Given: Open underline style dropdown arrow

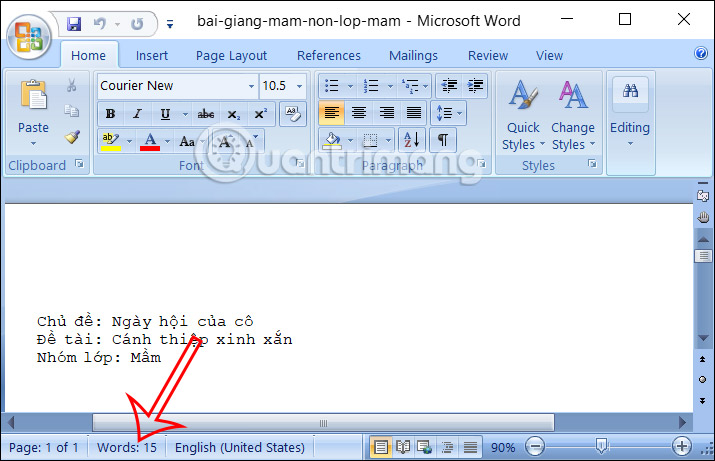Looking at the screenshot, I should click(185, 114).
